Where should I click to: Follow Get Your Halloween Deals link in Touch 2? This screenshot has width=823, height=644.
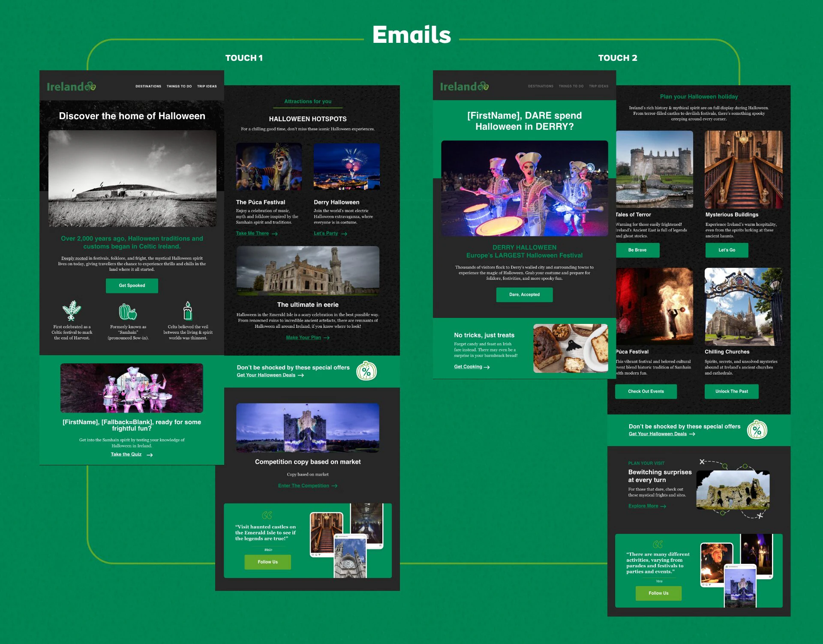pos(658,434)
